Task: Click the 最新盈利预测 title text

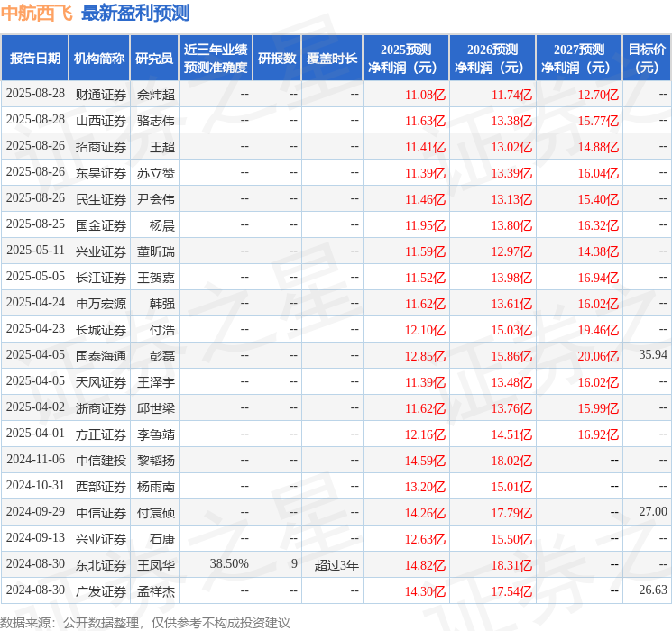Action: click(135, 14)
